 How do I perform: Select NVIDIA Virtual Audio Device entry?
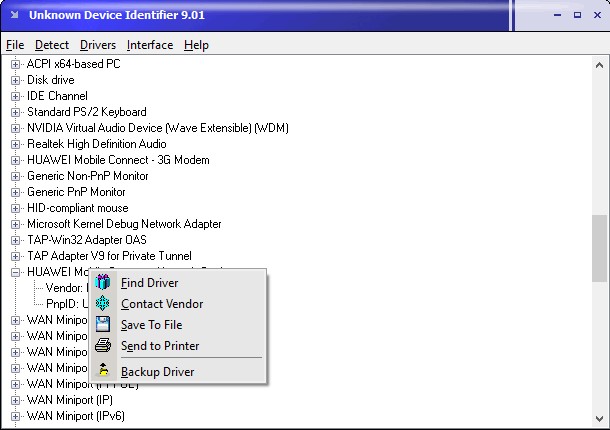click(158, 128)
